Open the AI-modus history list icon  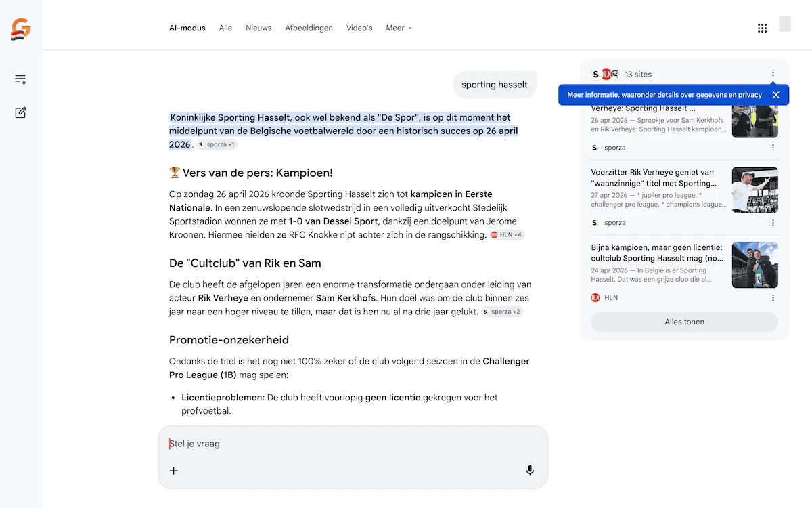(21, 80)
